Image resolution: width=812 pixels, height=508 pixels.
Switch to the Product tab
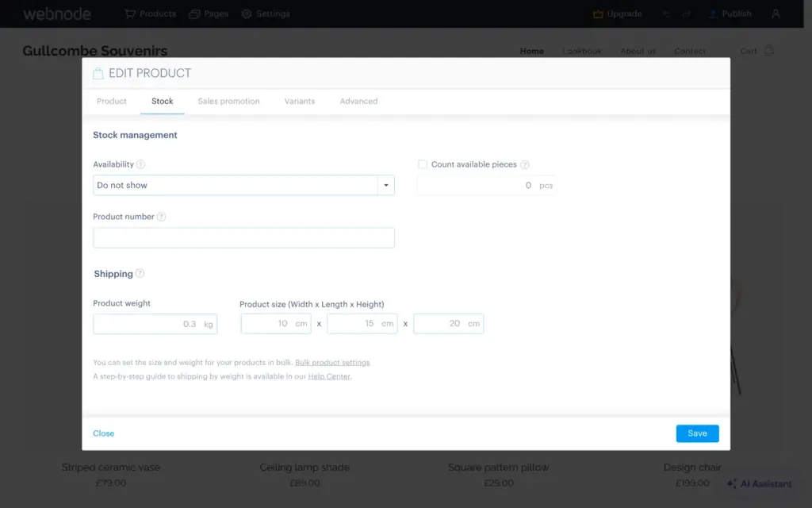click(x=111, y=101)
